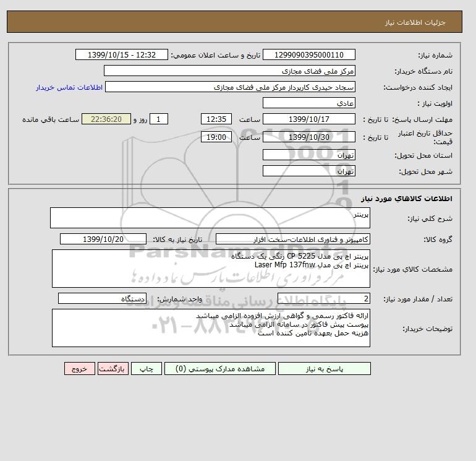Screen dimensions: 476x461
Task: Click the پاسخ به نیاز button
Action: tap(324, 369)
